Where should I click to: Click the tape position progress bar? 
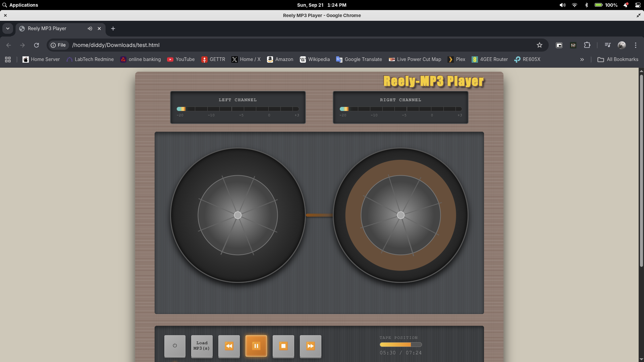coord(400,345)
